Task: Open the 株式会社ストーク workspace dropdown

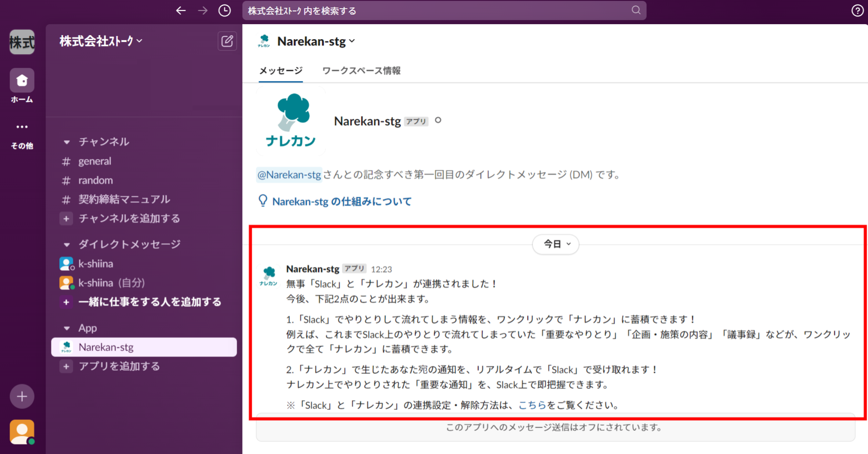Action: coord(101,41)
